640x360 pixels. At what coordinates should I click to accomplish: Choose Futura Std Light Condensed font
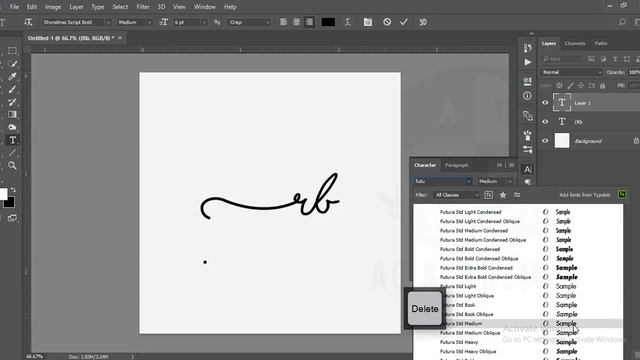coord(518,212)
